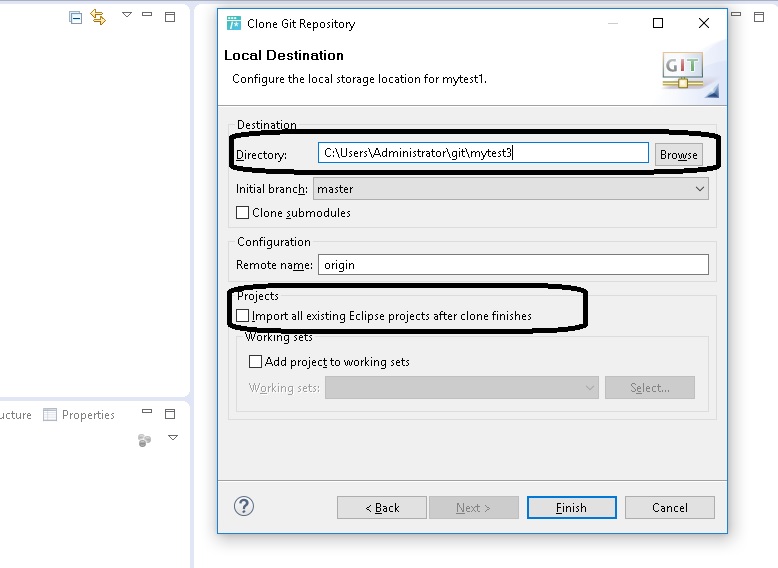Click the Local Destination heading
Image resolution: width=778 pixels, height=568 pixels.
284,55
